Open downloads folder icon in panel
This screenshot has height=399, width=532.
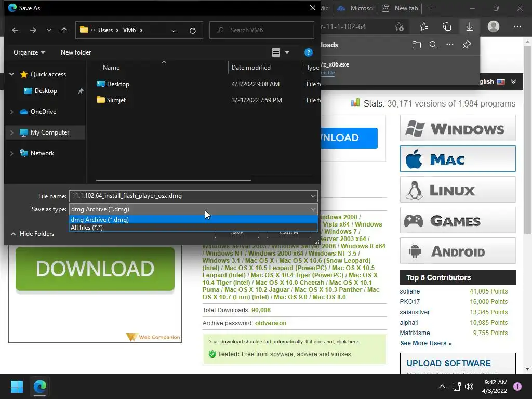[417, 45]
